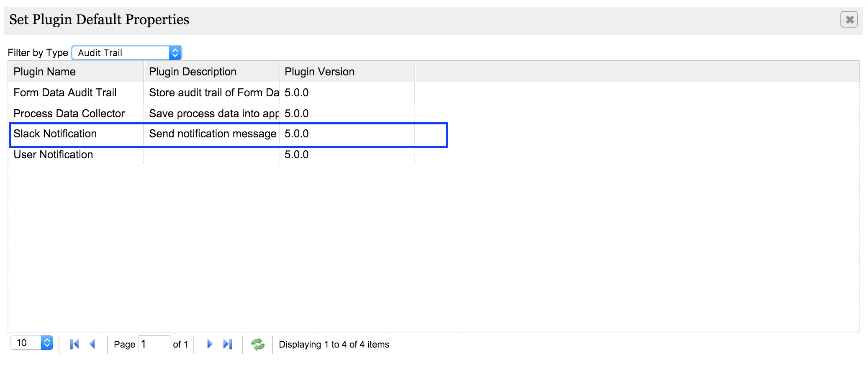The width and height of the screenshot is (868, 366).
Task: Click the Store audit trail description cell
Action: pos(213,93)
